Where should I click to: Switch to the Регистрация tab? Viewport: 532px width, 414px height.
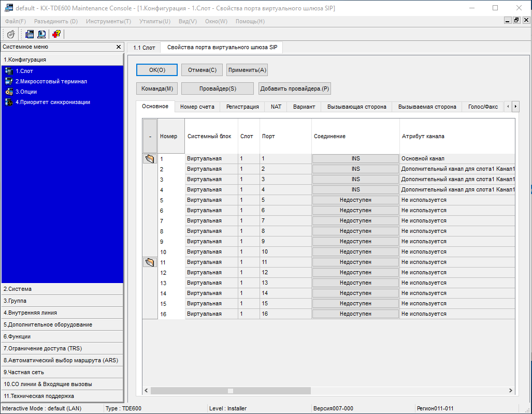click(242, 107)
